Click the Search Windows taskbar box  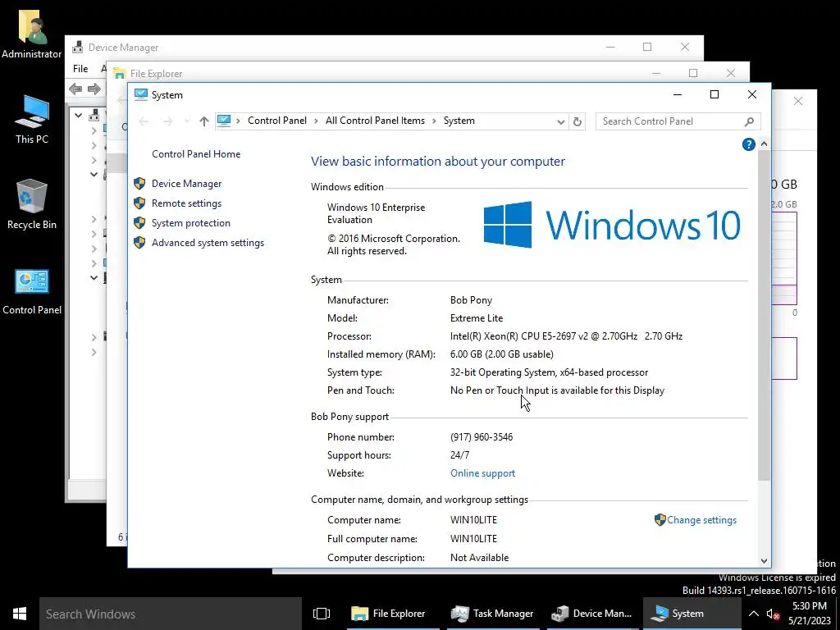point(171,614)
